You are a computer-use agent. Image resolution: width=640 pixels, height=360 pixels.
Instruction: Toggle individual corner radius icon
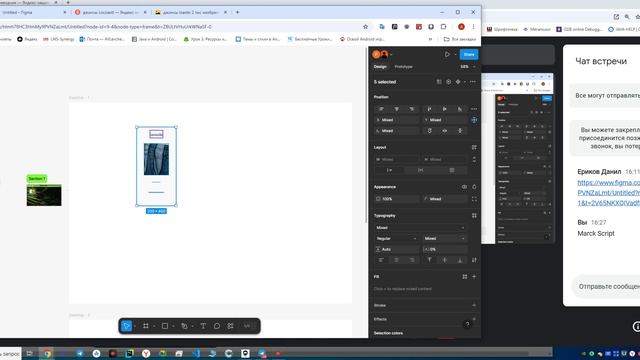coord(474,199)
